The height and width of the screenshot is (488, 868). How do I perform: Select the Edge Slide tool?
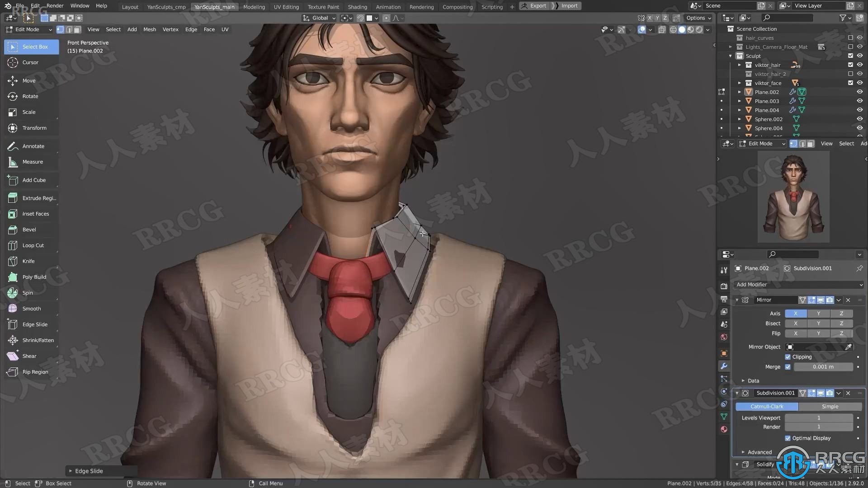click(31, 324)
